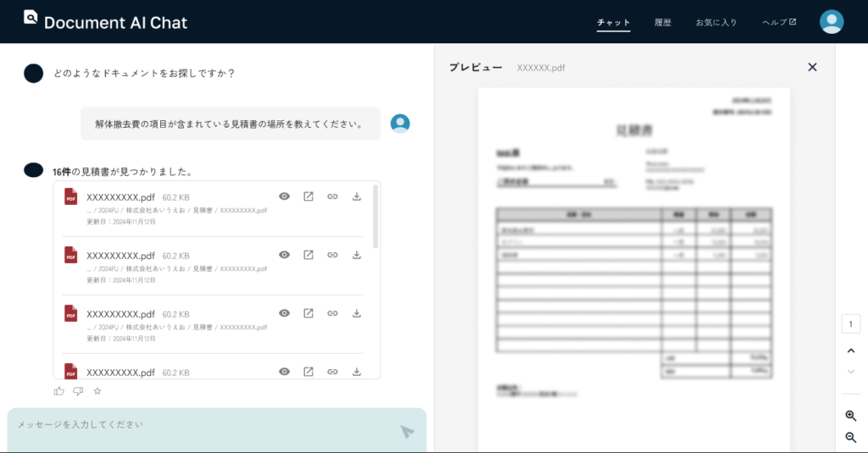Viewport: 868px width, 453px height.
Task: Open the ヘルプ external link
Action: click(x=779, y=23)
